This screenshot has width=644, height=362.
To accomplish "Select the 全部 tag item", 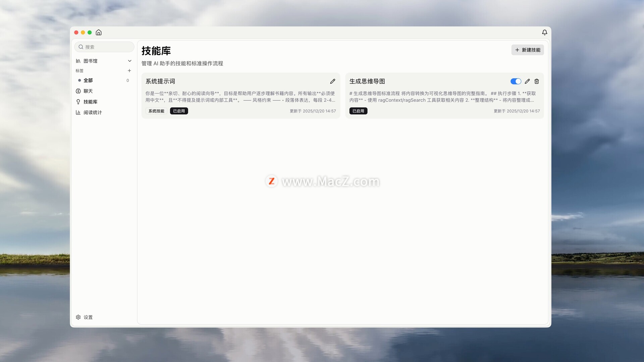I will pos(88,81).
